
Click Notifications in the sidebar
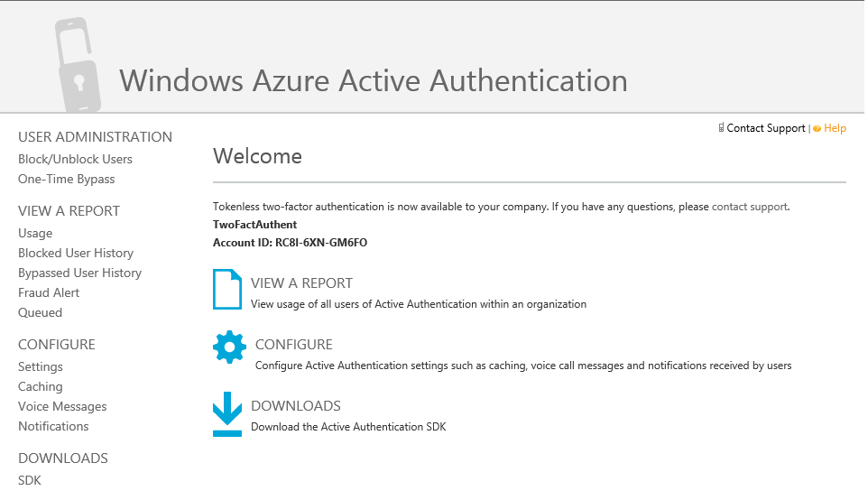point(53,426)
